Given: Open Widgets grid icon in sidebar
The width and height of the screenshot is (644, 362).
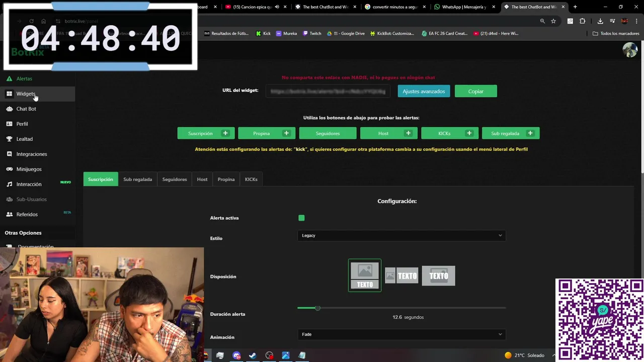Looking at the screenshot, I should [x=9, y=94].
